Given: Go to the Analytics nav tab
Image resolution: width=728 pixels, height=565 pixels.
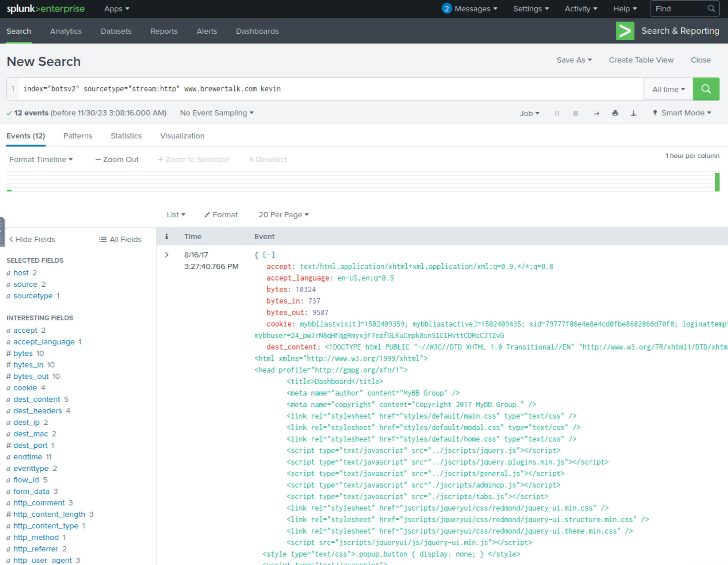Looking at the screenshot, I should click(66, 31).
